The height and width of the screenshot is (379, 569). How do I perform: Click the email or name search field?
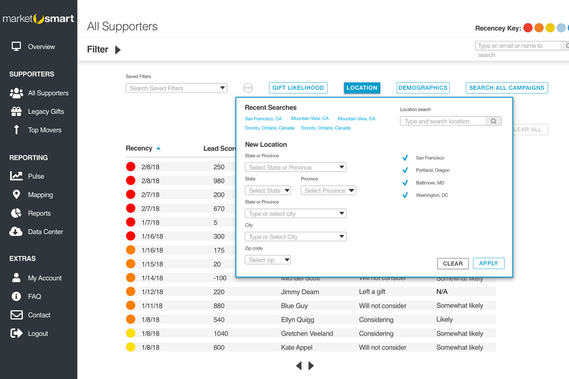[518, 46]
